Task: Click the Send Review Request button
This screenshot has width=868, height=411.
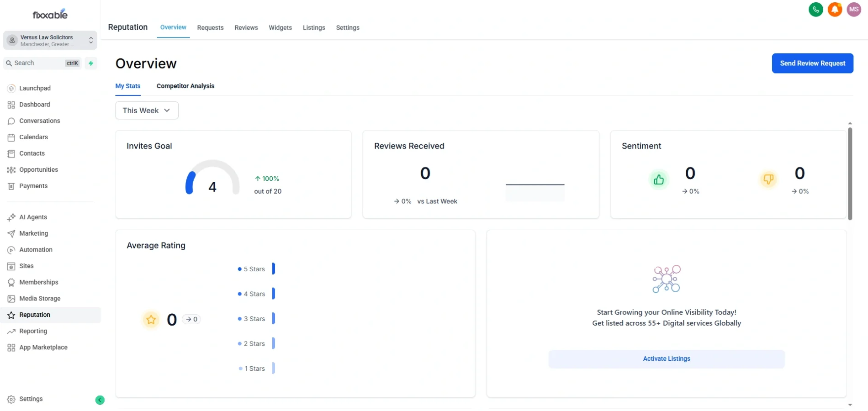Action: (812, 63)
